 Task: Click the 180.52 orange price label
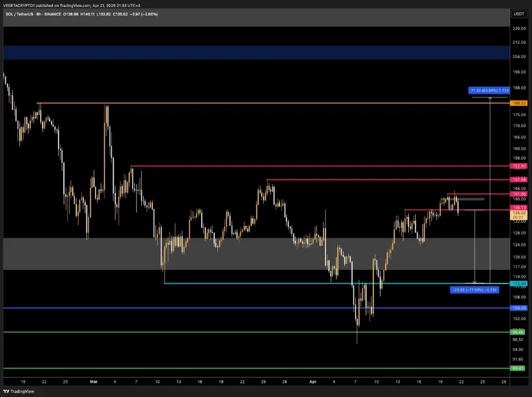[518, 103]
